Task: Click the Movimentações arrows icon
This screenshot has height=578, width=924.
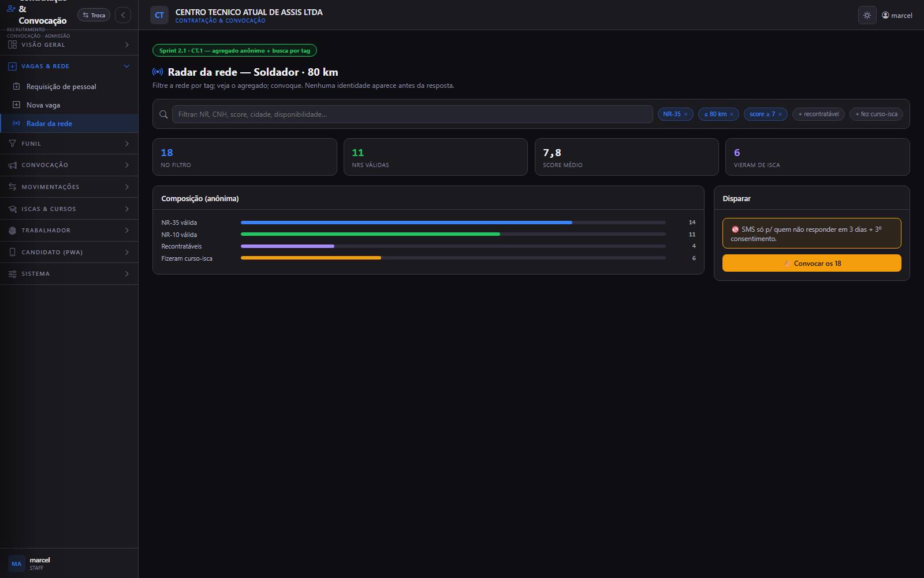Action: (13, 187)
